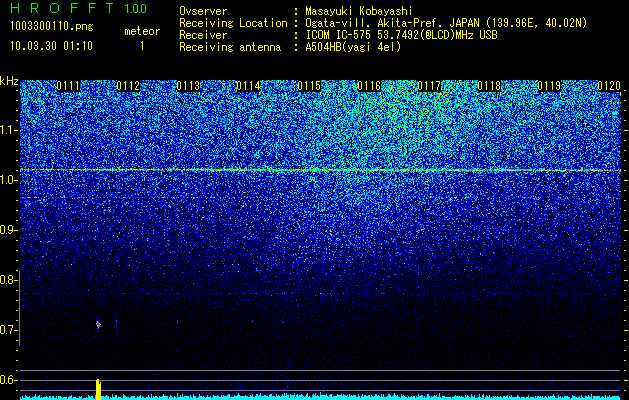Click the meteor label

pyautogui.click(x=142, y=31)
